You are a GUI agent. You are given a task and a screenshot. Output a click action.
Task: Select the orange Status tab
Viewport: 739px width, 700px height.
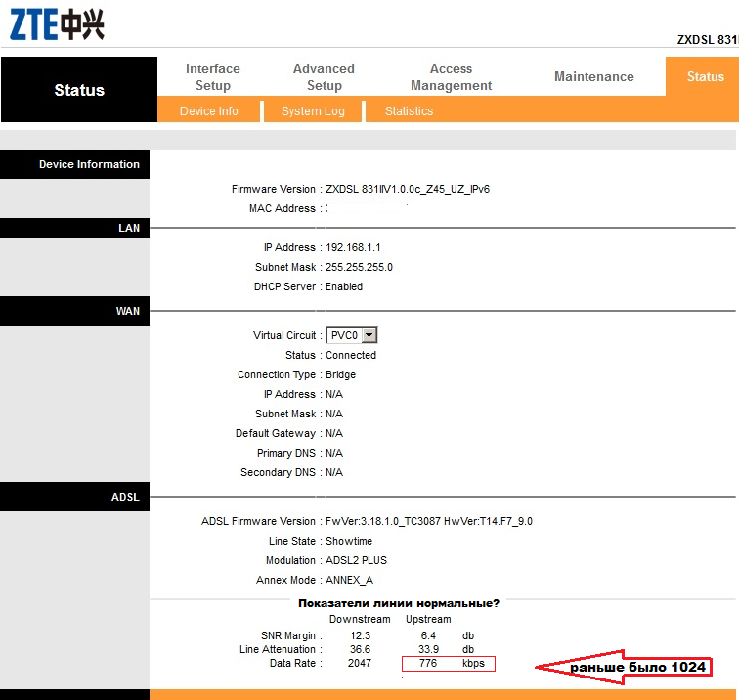(x=704, y=77)
